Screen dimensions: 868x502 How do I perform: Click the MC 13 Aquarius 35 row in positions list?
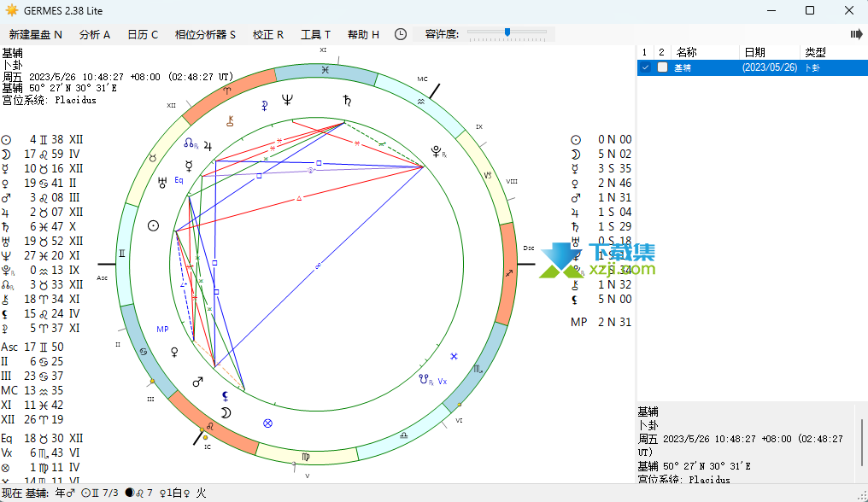(32, 391)
